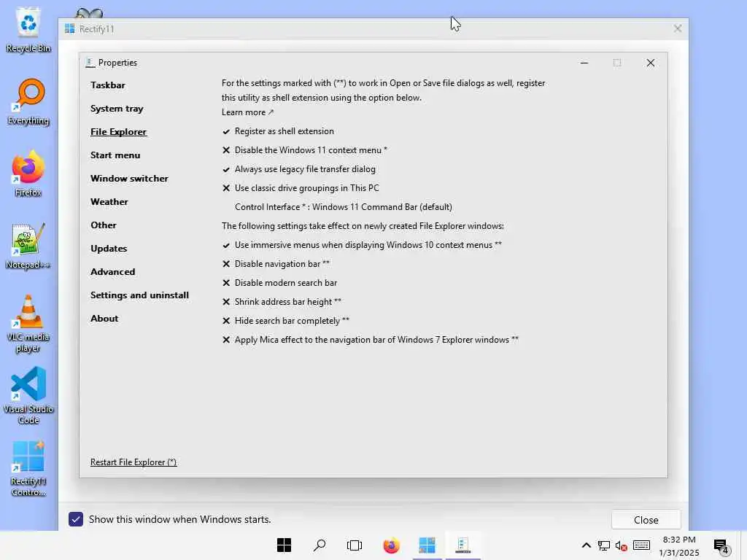Minimize the Properties window
This screenshot has height=560, width=747.
(584, 63)
